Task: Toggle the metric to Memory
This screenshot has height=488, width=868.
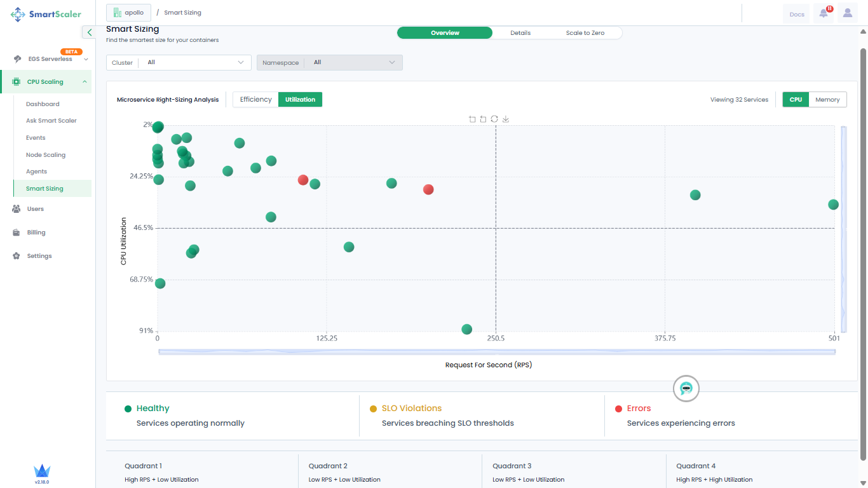Action: (x=827, y=100)
